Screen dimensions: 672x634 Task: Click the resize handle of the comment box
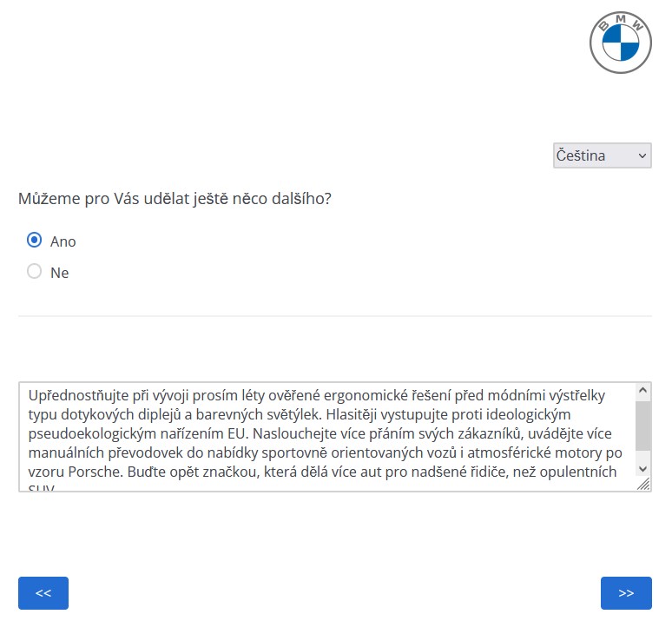(x=643, y=485)
